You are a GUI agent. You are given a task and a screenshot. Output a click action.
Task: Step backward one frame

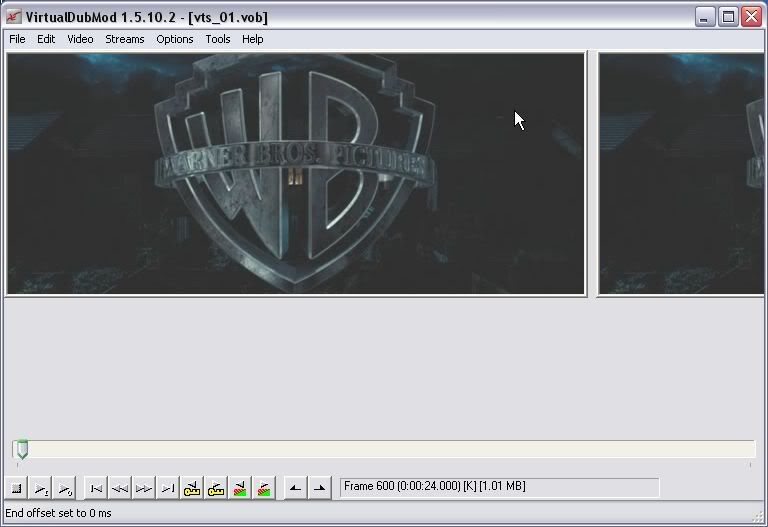coord(120,488)
